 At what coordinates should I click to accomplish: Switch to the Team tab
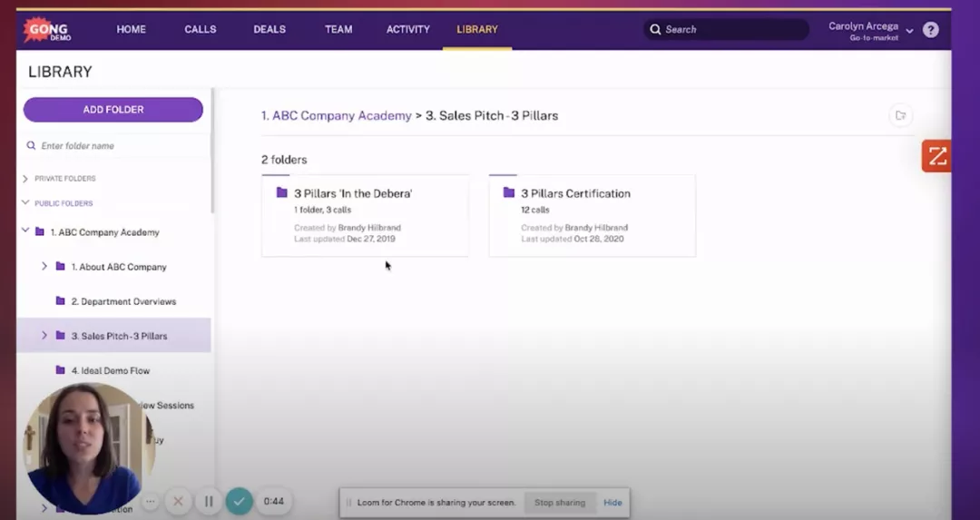[x=338, y=29]
